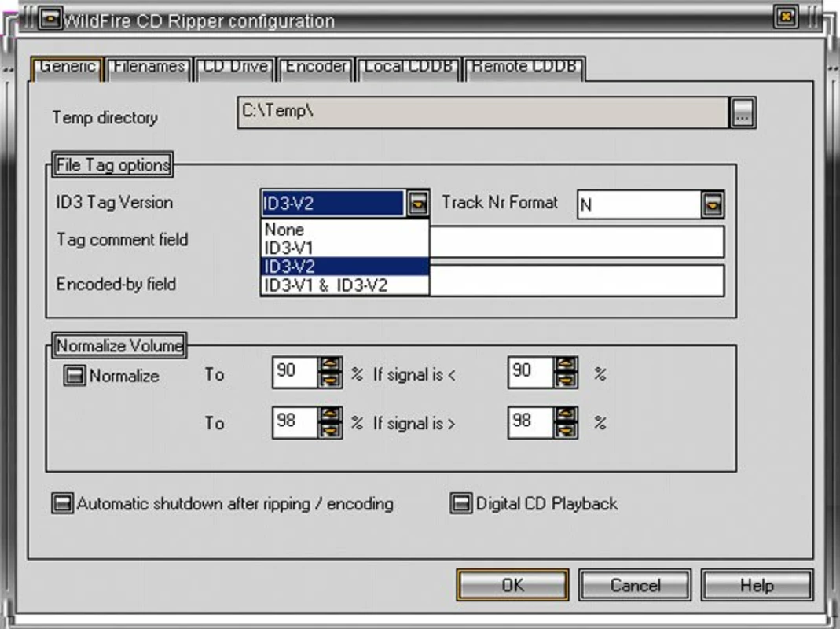Confirm settings with OK button
Screen dimensions: 840x629
point(512,585)
